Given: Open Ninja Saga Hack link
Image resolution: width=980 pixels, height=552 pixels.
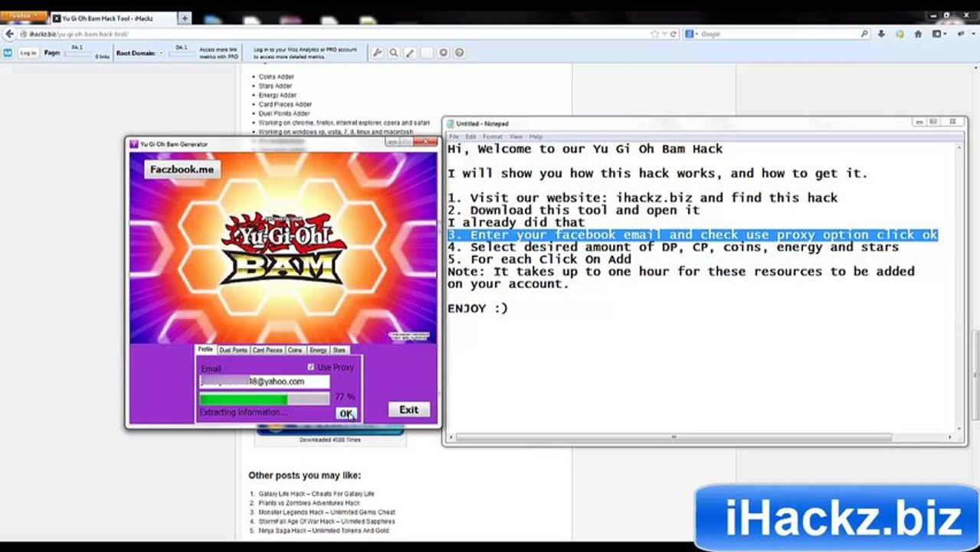Looking at the screenshot, I should pyautogui.click(x=323, y=531).
